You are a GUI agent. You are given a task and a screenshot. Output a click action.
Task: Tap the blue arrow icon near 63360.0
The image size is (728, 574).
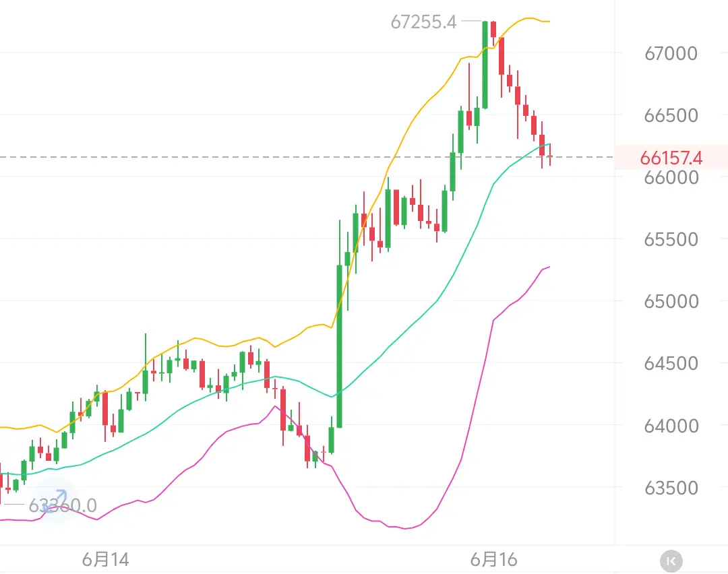pos(55,501)
